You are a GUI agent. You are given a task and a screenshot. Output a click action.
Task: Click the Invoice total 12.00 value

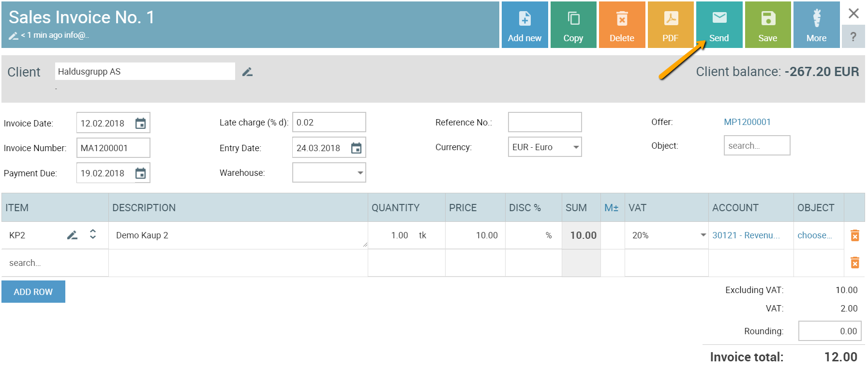pos(841,357)
